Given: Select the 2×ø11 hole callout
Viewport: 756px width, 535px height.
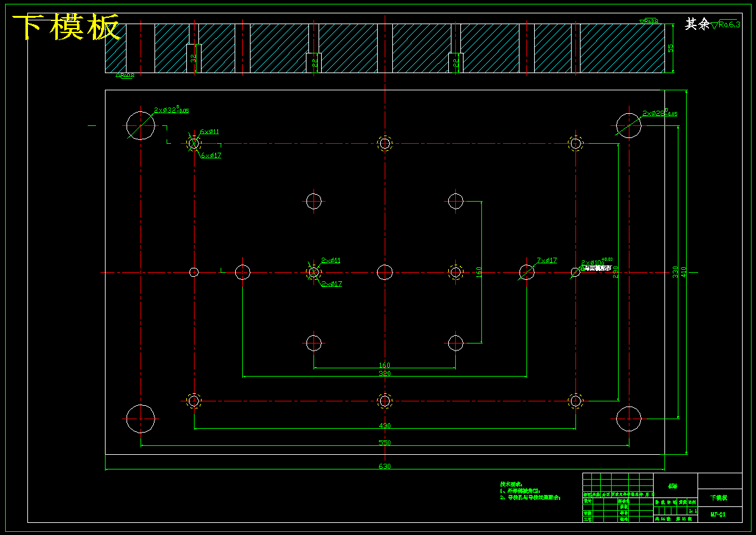Looking at the screenshot, I should (x=331, y=260).
